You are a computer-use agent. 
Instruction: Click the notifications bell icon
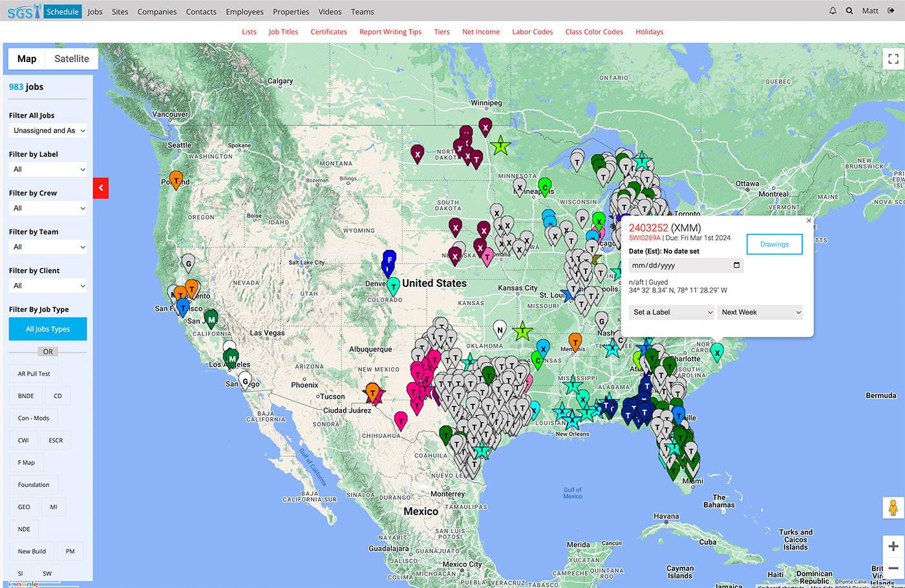pos(833,11)
